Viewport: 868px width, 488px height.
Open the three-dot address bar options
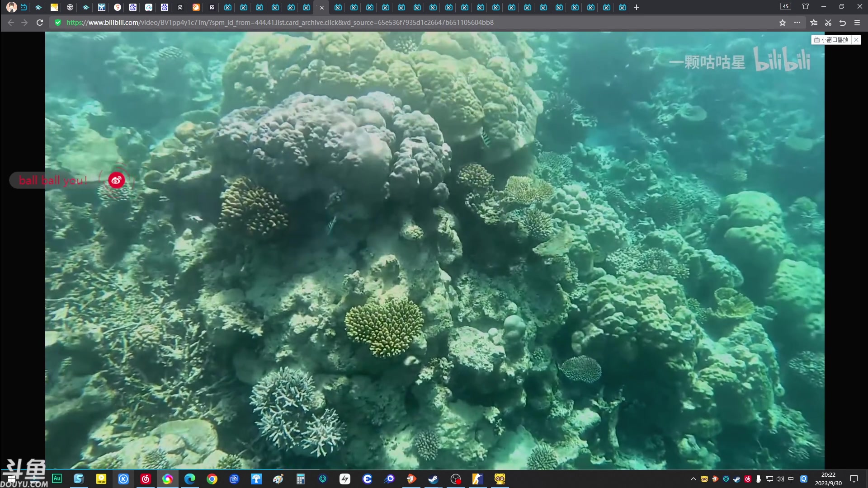click(797, 23)
